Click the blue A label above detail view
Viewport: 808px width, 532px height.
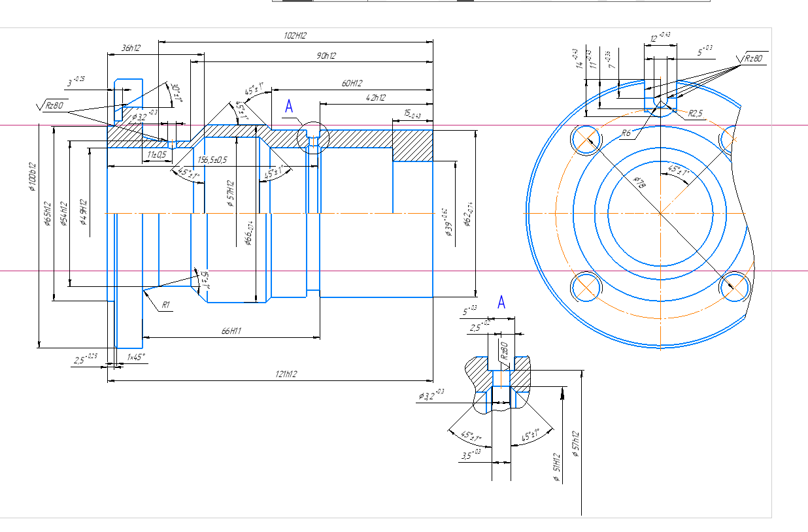coord(501,302)
